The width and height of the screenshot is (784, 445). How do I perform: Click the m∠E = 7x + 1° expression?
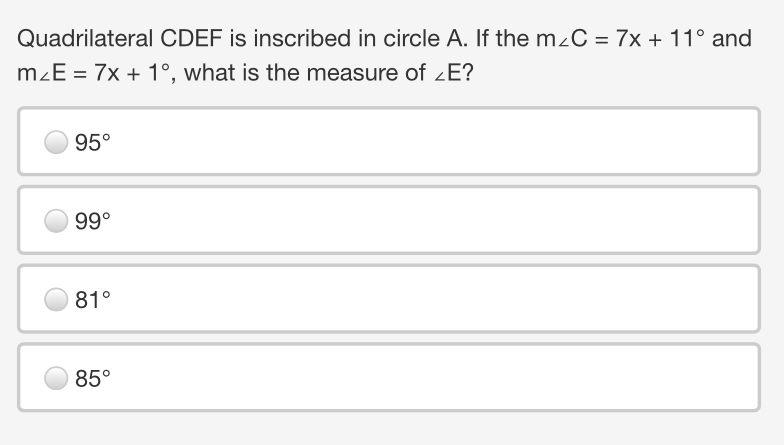point(94,73)
